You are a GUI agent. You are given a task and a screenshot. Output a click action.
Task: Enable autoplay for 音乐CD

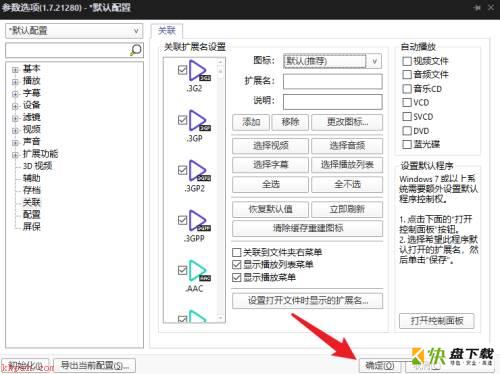(407, 89)
